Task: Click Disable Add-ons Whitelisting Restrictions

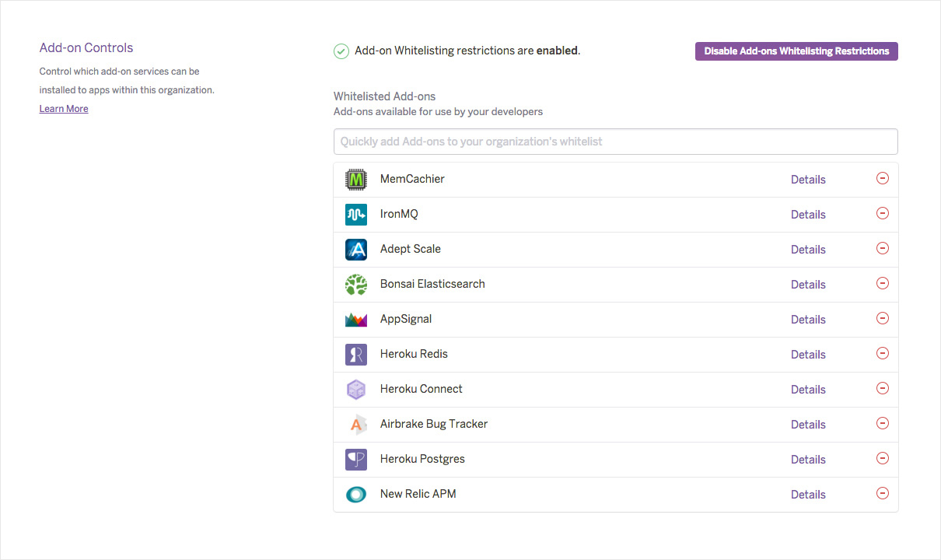Action: click(796, 51)
